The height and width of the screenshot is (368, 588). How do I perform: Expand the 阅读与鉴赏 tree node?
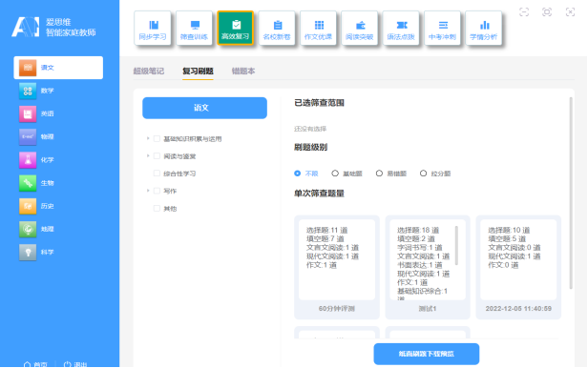pyautogui.click(x=148, y=155)
